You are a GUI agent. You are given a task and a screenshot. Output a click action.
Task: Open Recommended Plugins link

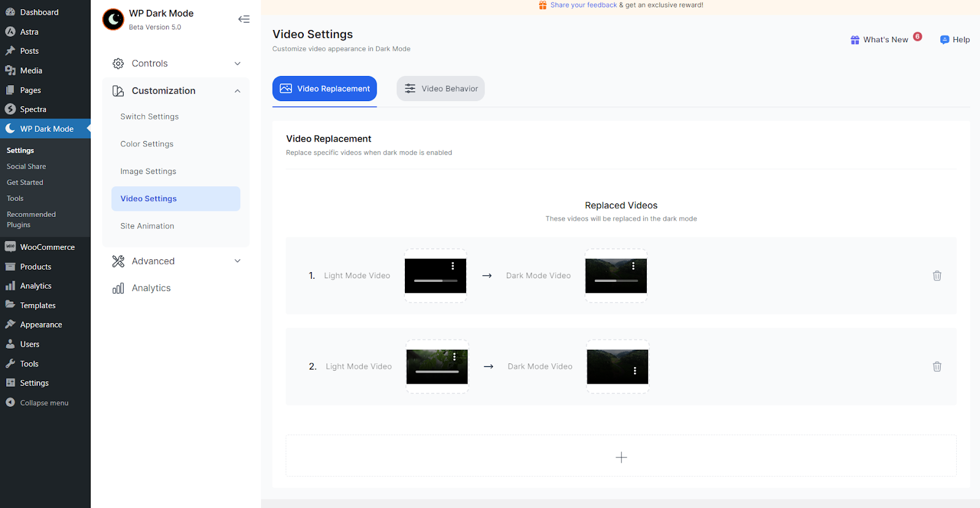point(31,219)
